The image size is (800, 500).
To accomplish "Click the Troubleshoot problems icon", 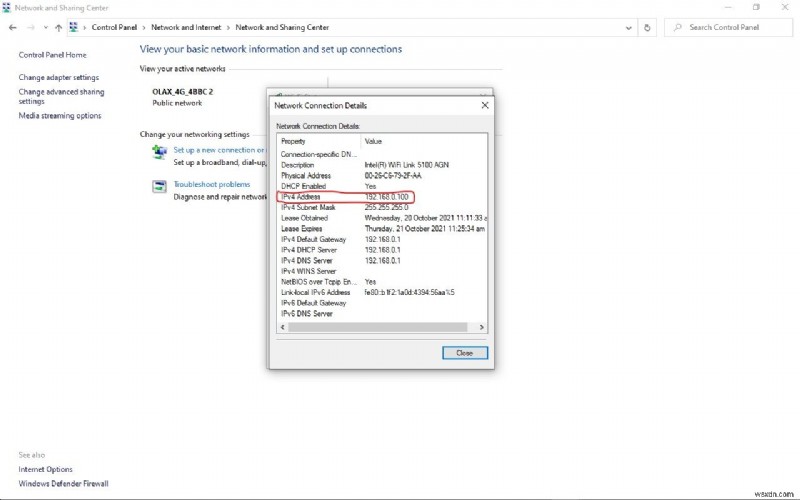I will point(159,186).
